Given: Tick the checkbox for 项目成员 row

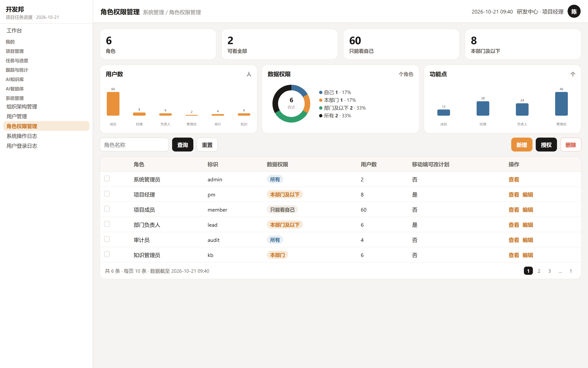Looking at the screenshot, I should [x=107, y=209].
